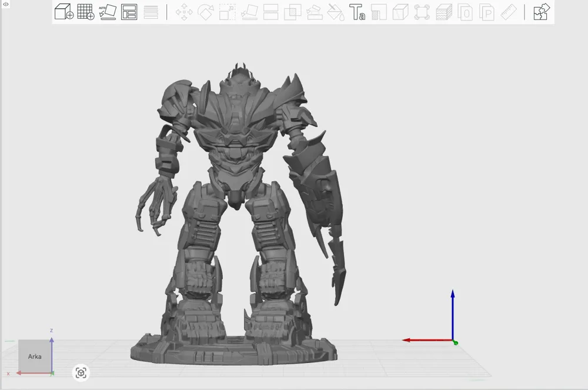Click the green origin dot of gizmo
Screen dimensions: 588x390
point(455,343)
